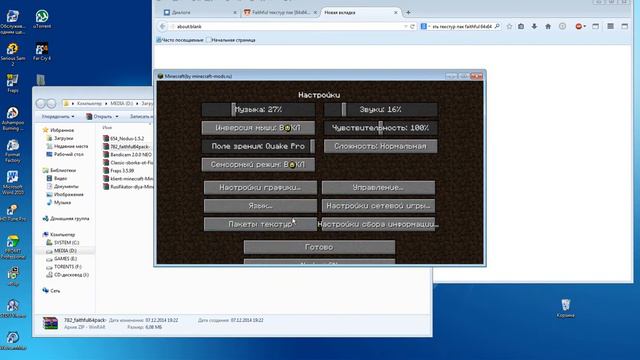Click the Firefox reload page icon
The height and width of the screenshot is (360, 640).
pos(412,27)
